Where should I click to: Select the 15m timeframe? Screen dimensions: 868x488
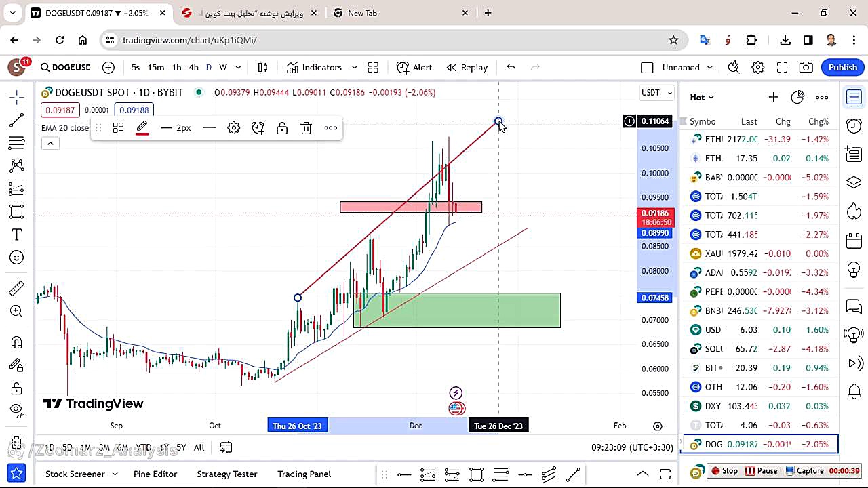tap(156, 67)
